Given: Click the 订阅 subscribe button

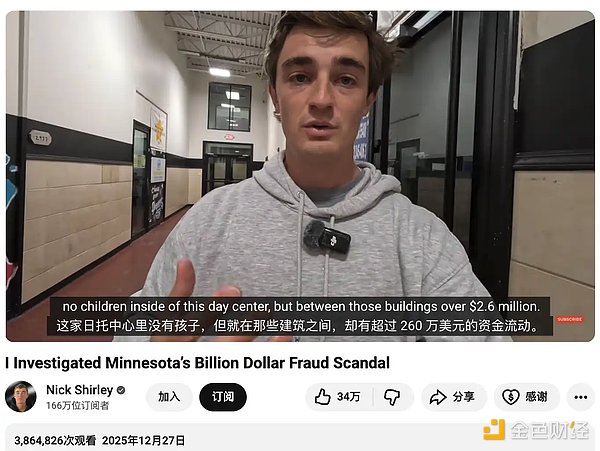Looking at the screenshot, I should (x=223, y=397).
